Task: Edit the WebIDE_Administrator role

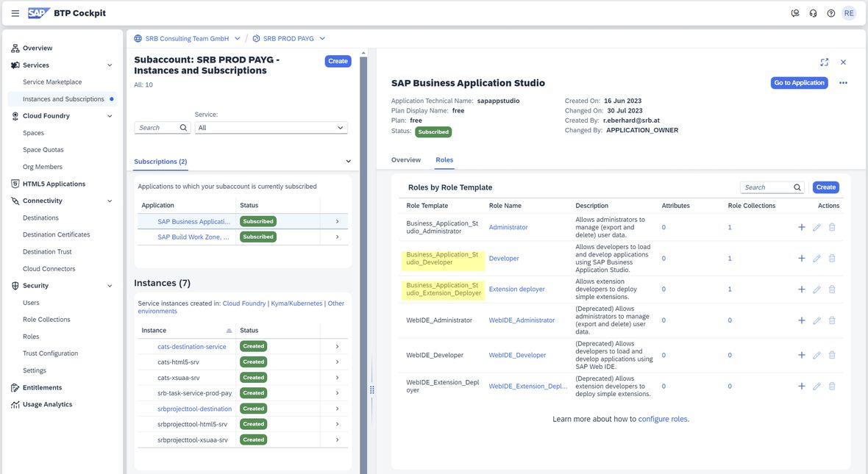Action: [x=817, y=320]
